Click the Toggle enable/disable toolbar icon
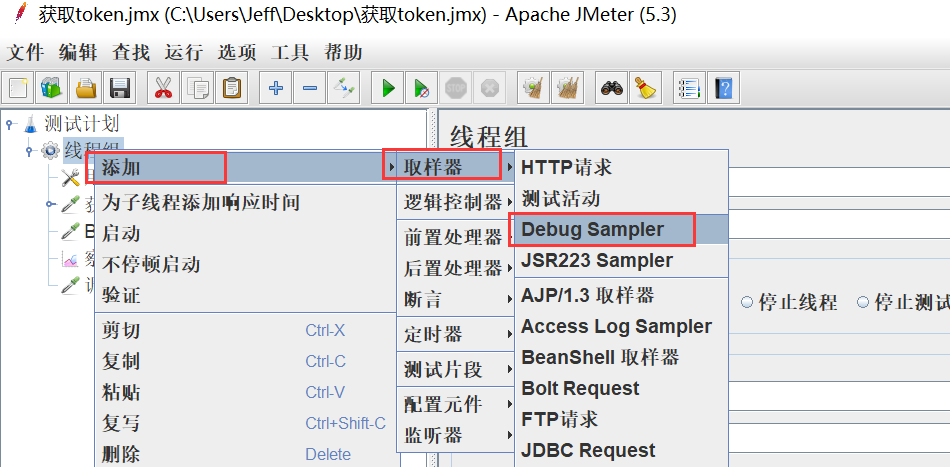The width and height of the screenshot is (950, 467). (344, 88)
